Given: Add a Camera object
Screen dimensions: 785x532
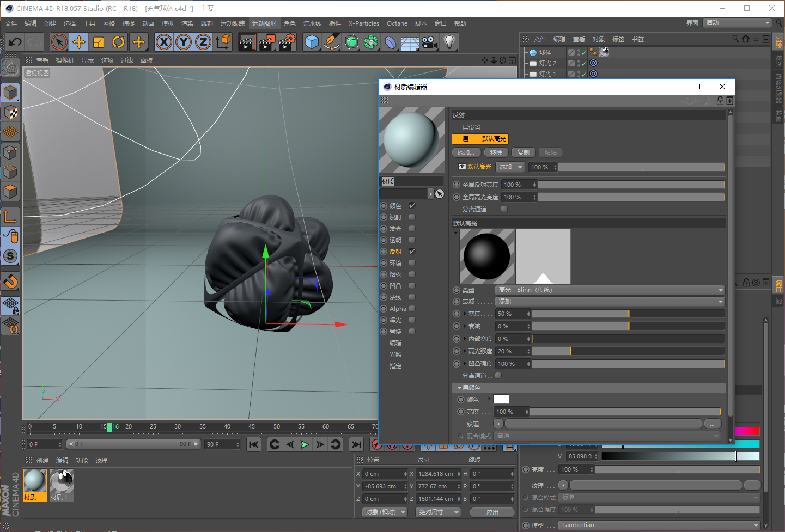Looking at the screenshot, I should coord(429,42).
